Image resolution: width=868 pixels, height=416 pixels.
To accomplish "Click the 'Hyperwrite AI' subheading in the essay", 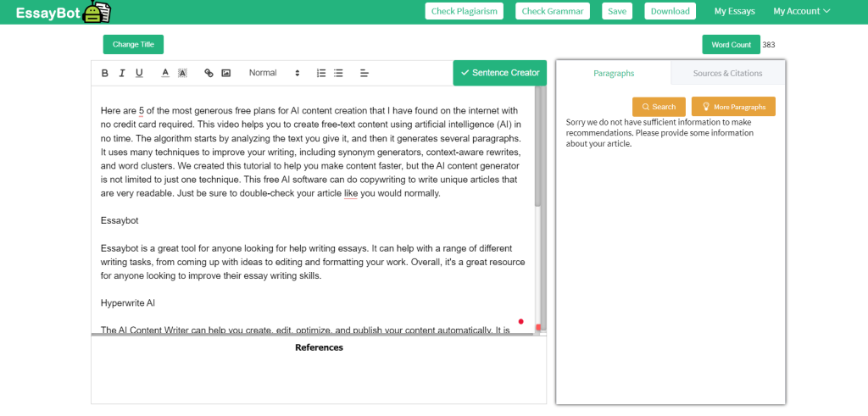I will (x=128, y=303).
